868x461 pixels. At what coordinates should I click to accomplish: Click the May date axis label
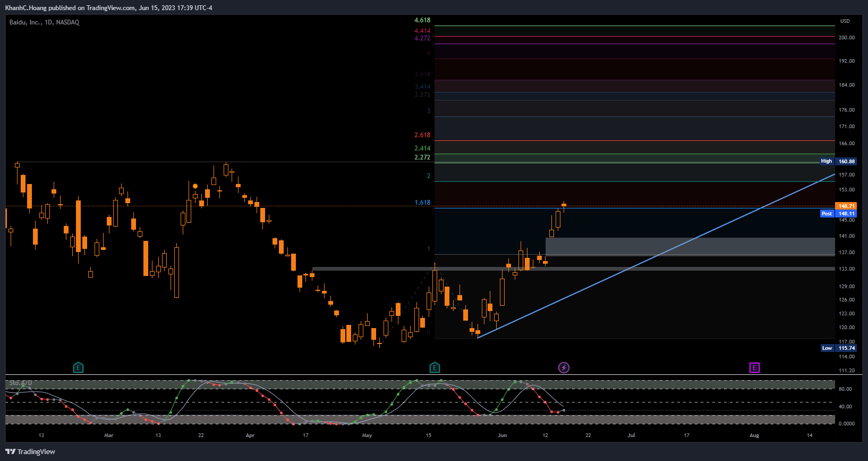[367, 435]
